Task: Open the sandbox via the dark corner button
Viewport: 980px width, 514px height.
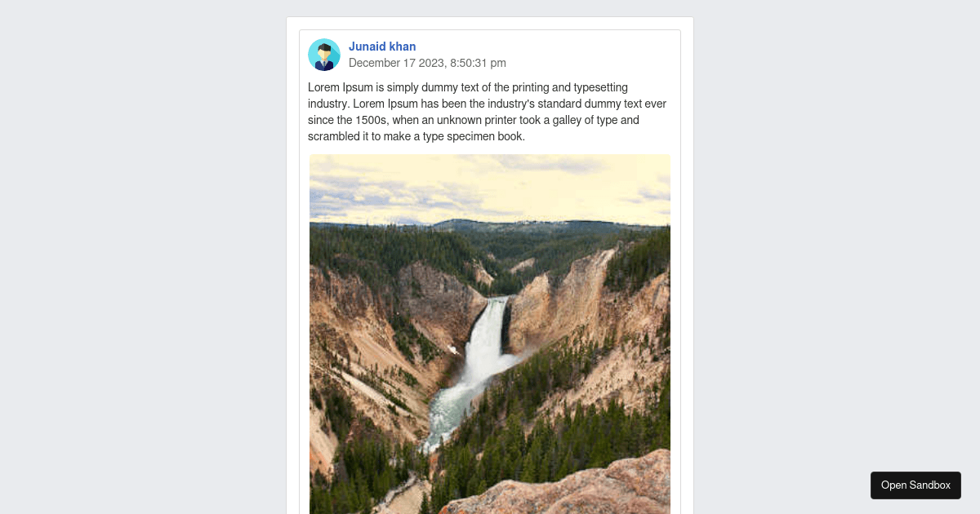Action: coord(915,485)
